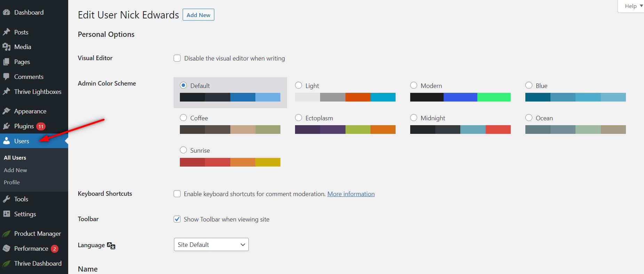This screenshot has width=644, height=274.
Task: Click the Ocean scheme color palette swatch
Action: [x=575, y=129]
